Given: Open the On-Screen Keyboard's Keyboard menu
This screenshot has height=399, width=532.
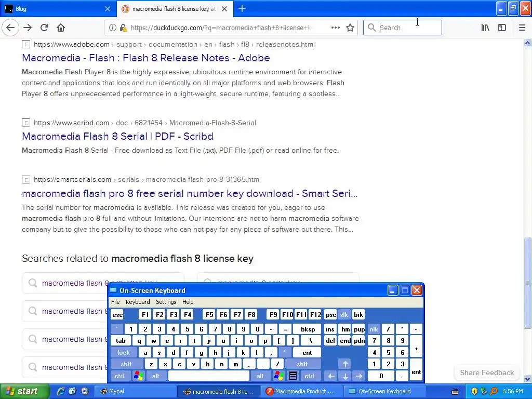Looking at the screenshot, I should (137, 302).
